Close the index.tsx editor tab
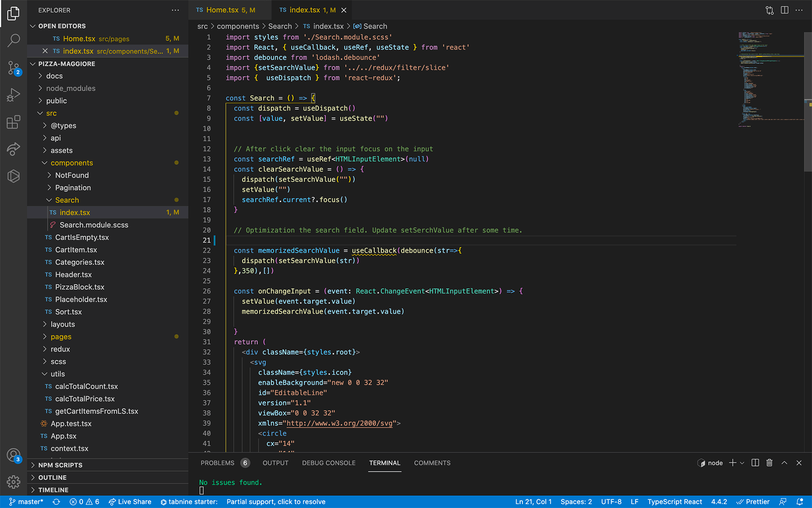The height and width of the screenshot is (508, 812). point(344,10)
